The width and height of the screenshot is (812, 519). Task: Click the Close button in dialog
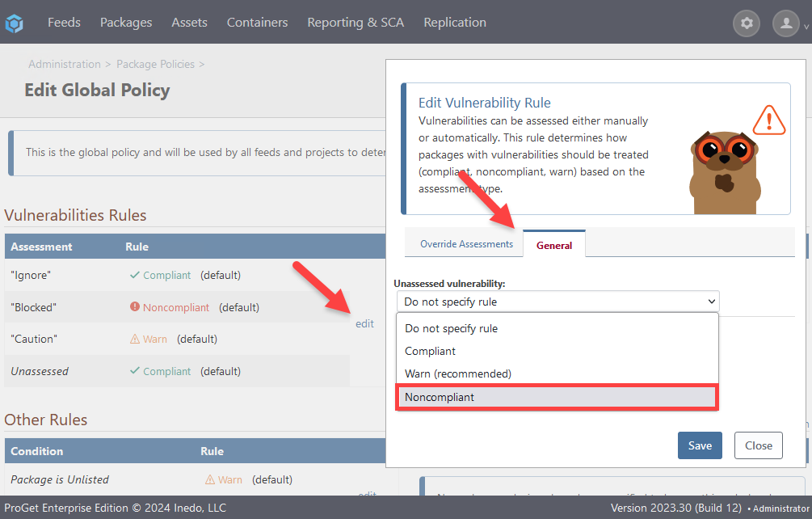click(758, 445)
